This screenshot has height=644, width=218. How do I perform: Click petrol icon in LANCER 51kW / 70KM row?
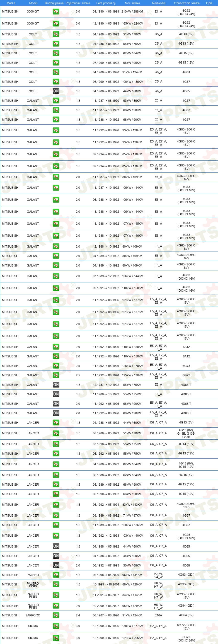click(x=56, y=434)
